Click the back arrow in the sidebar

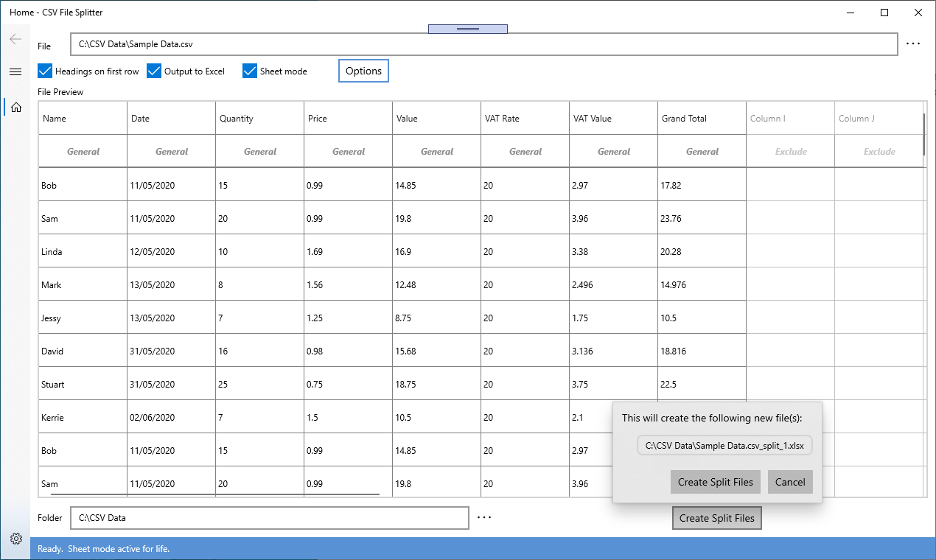15,39
